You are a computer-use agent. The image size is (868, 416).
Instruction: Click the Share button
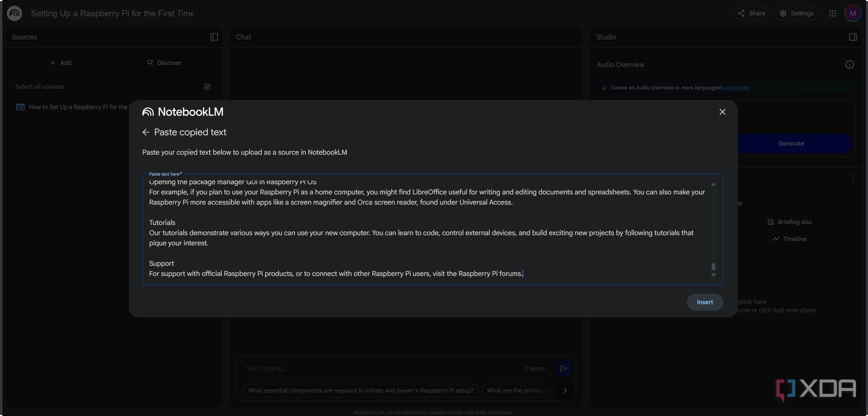coord(752,13)
